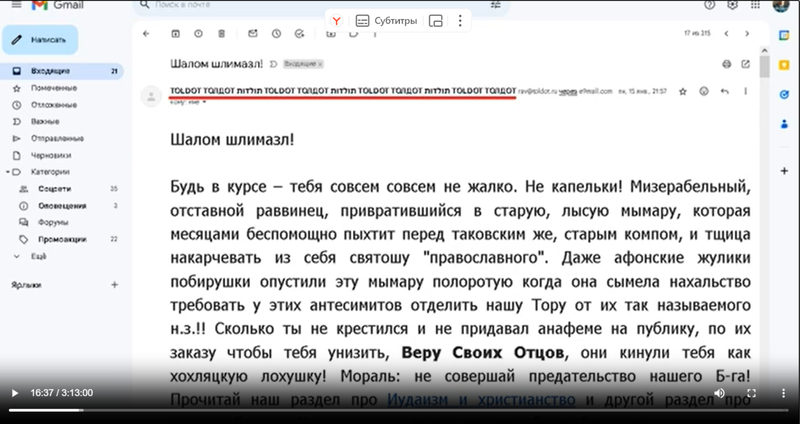The width and height of the screenshot is (800, 424).
Task: Open overlay three-dot more menu
Action: [x=460, y=21]
